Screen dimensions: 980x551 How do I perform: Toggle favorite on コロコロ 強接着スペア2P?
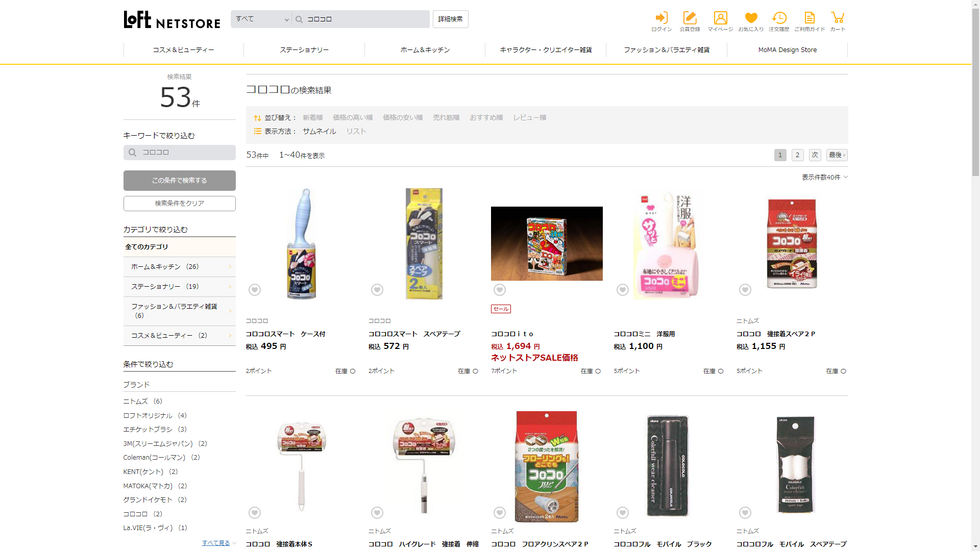[x=745, y=290]
